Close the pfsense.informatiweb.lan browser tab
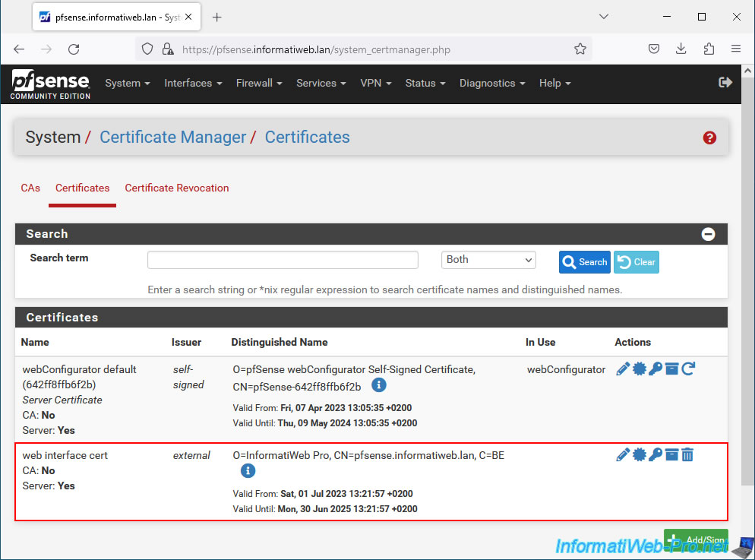This screenshot has height=560, width=755. tap(188, 17)
